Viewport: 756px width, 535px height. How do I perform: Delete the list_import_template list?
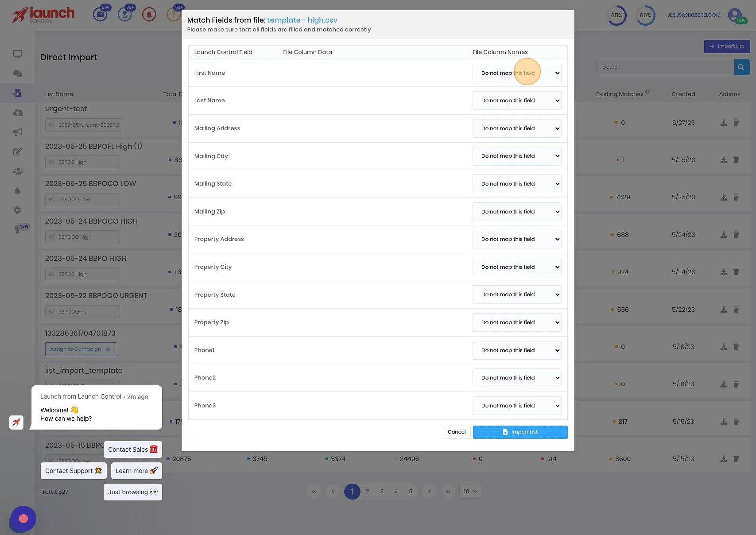pyautogui.click(x=736, y=384)
